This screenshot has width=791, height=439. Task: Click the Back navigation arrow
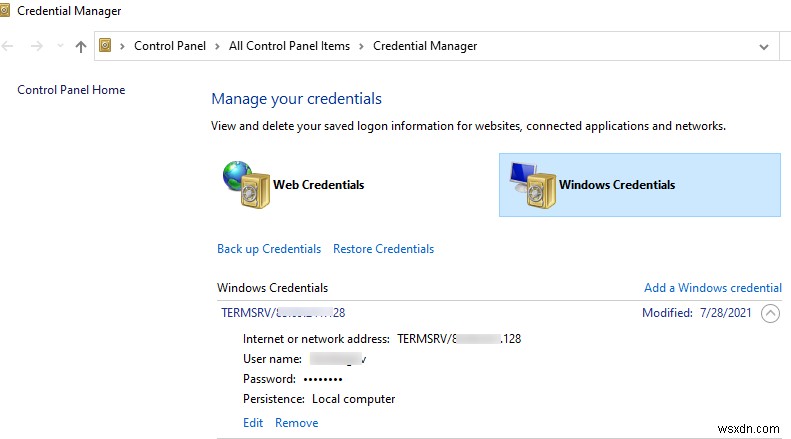coord(7,46)
